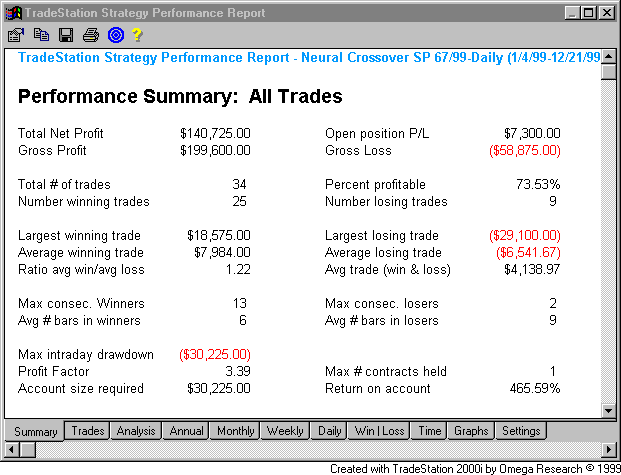Click the Performance Summary: All Trades heading
Viewport: 621px width, 475px height.
(x=180, y=96)
